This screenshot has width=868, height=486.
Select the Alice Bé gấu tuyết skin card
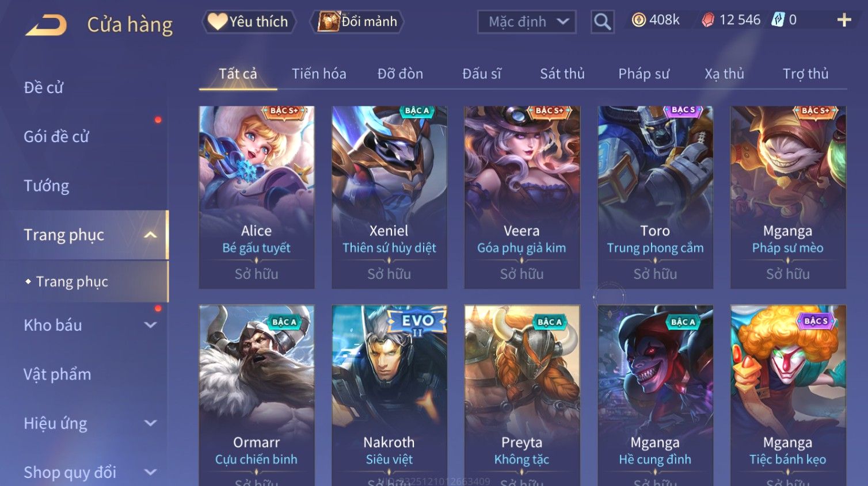257,197
